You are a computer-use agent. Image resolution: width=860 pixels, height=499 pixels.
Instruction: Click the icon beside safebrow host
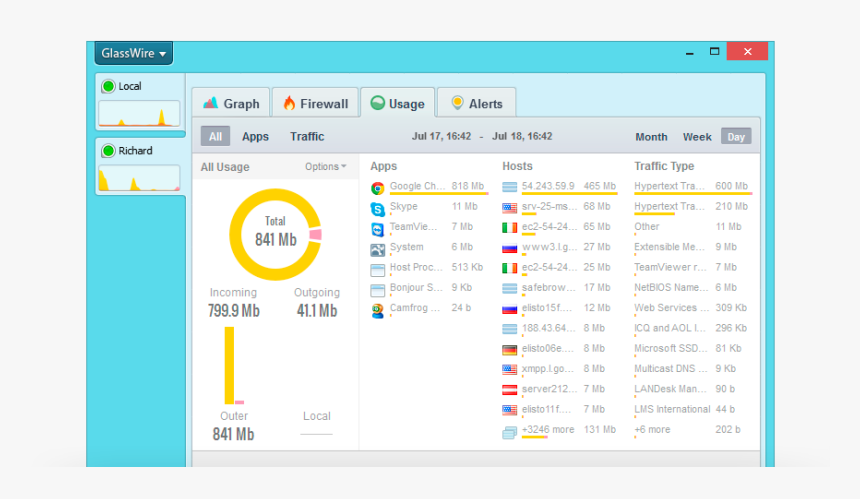click(x=510, y=288)
